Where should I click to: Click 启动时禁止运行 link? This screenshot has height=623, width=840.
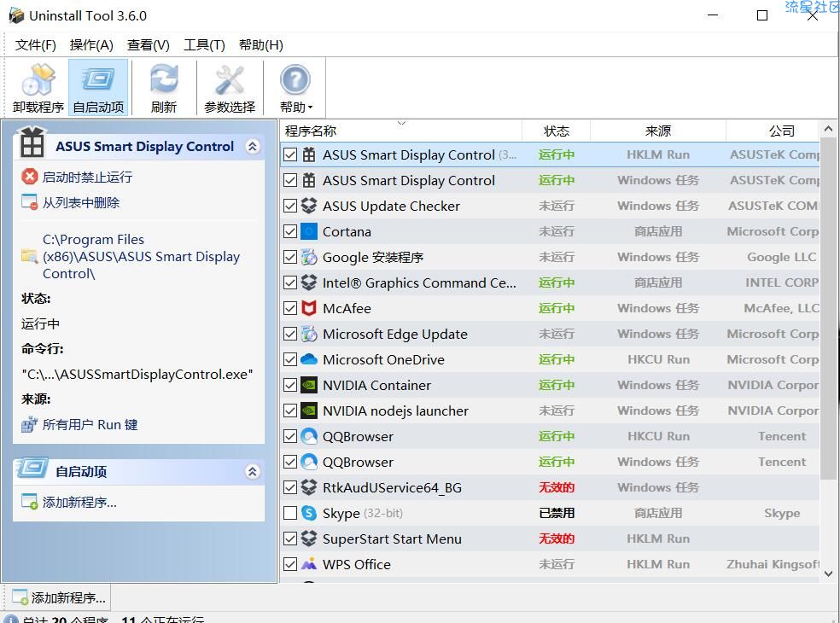coord(87,177)
